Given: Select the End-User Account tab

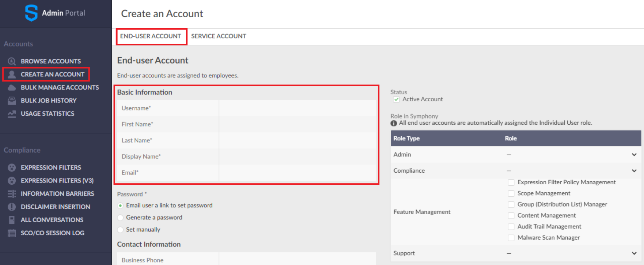Looking at the screenshot, I should coord(150,36).
